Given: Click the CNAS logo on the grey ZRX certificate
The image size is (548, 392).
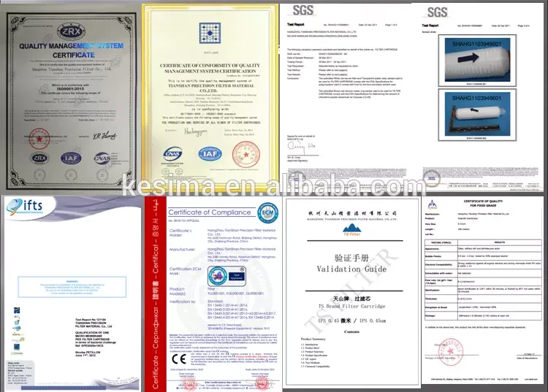Looking at the screenshot, I should coord(102,158).
